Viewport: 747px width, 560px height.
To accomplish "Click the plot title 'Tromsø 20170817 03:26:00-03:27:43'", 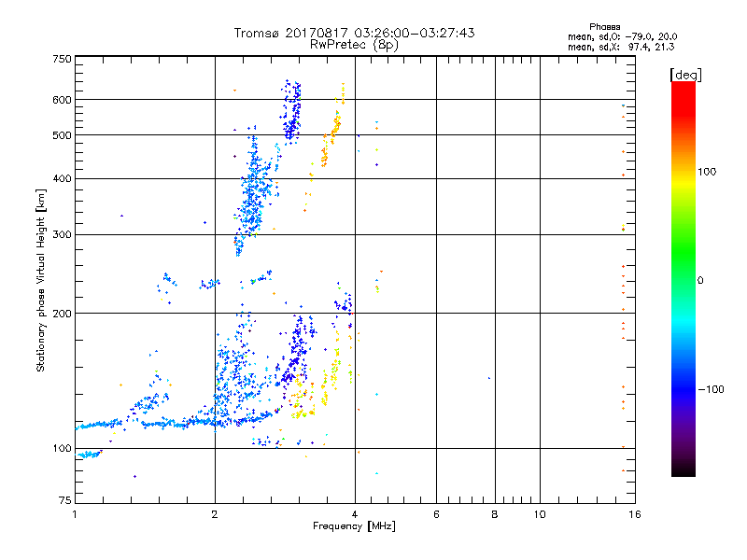I will 354,33.
